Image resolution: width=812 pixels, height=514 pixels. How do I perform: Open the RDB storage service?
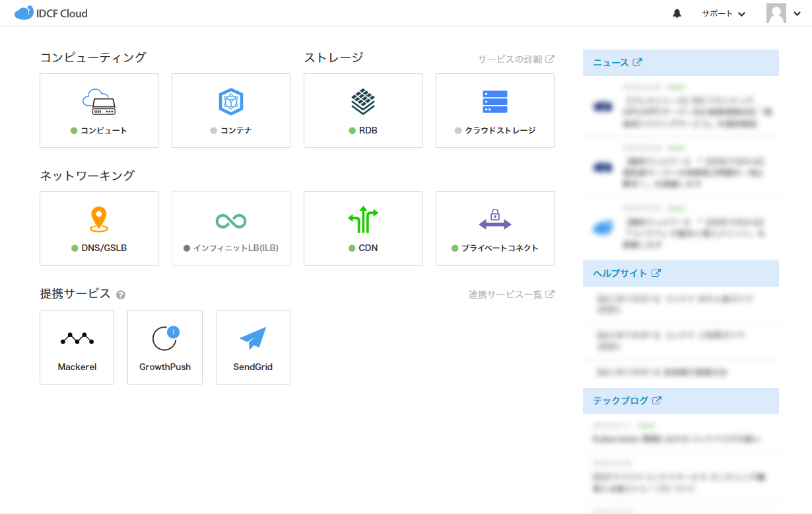tap(362, 110)
